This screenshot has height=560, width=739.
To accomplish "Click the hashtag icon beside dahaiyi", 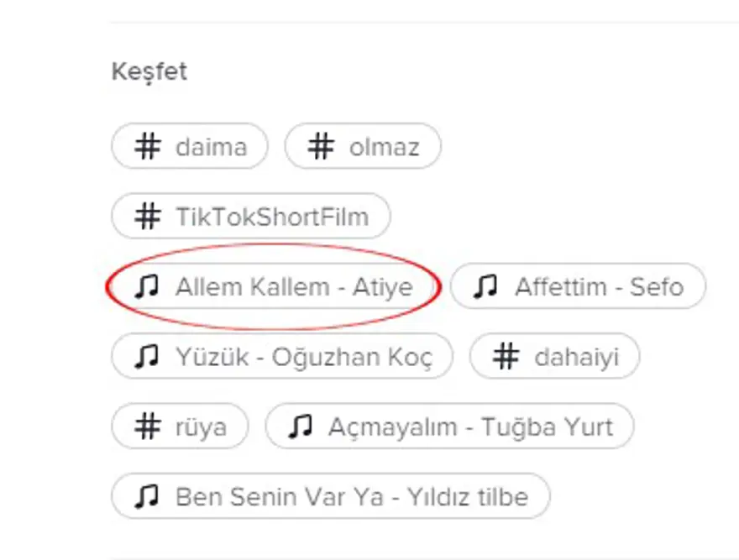I will coord(506,357).
